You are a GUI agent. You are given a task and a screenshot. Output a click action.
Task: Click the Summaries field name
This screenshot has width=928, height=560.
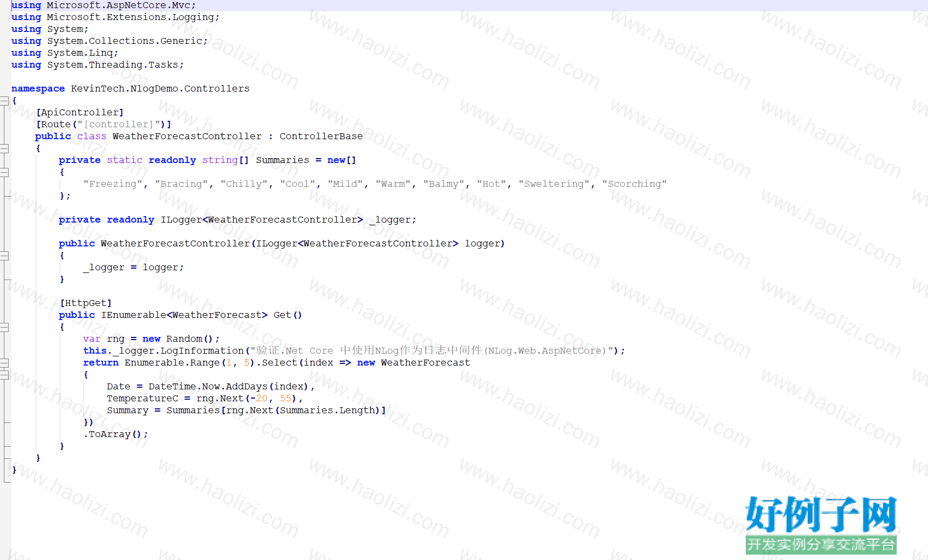pos(282,160)
